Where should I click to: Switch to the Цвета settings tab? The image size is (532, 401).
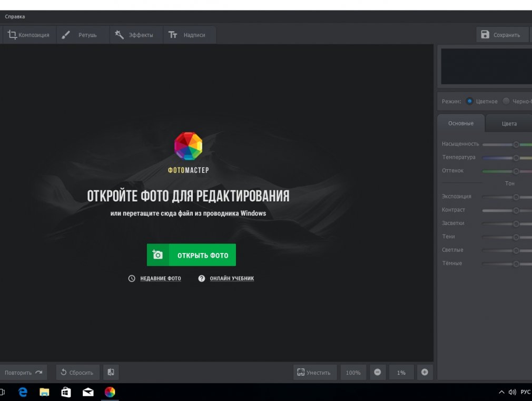click(509, 124)
